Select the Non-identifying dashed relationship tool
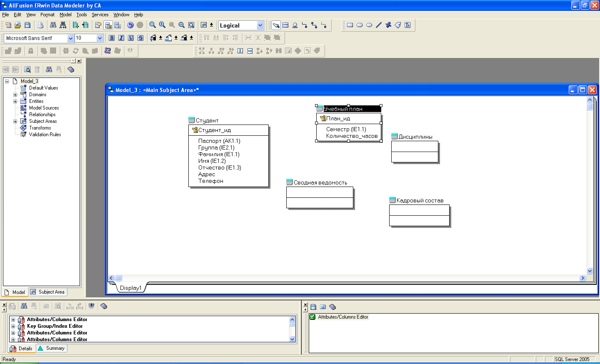 click(x=324, y=25)
